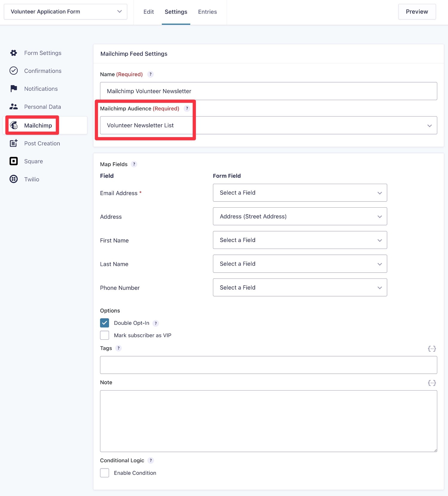Open the Address form field dropdown

pos(300,216)
